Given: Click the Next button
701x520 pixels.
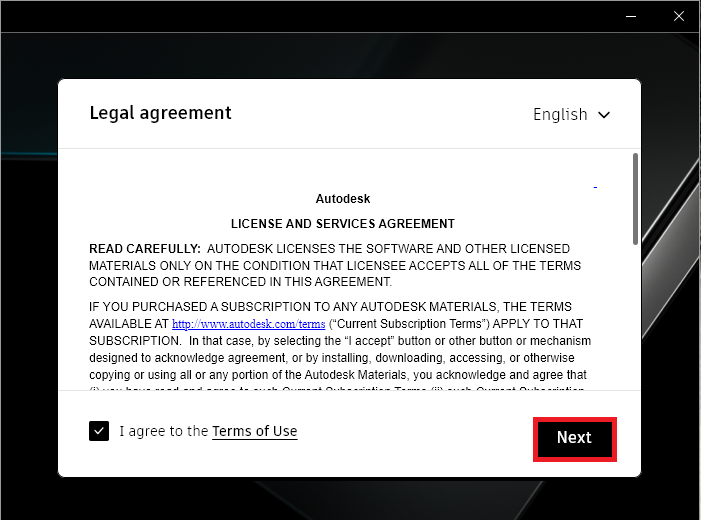Looking at the screenshot, I should click(573, 438).
